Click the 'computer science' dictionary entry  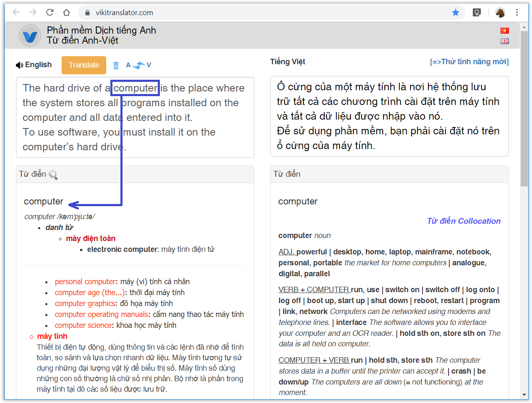click(x=83, y=325)
